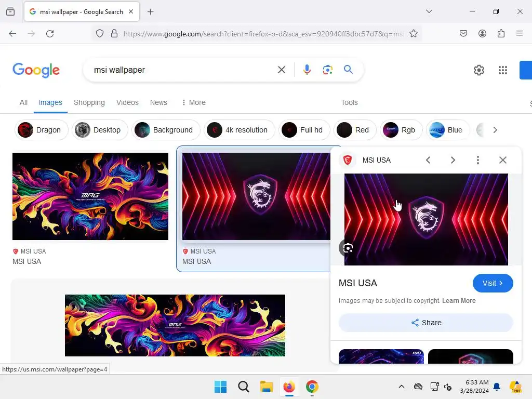Filter images by the Dragon chip

coord(42,130)
